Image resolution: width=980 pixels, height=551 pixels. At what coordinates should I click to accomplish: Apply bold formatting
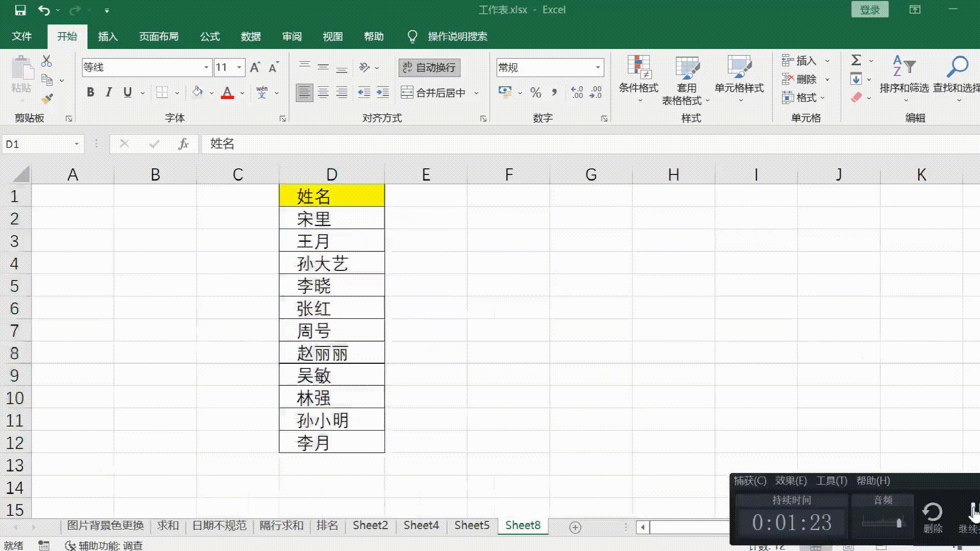tap(91, 92)
